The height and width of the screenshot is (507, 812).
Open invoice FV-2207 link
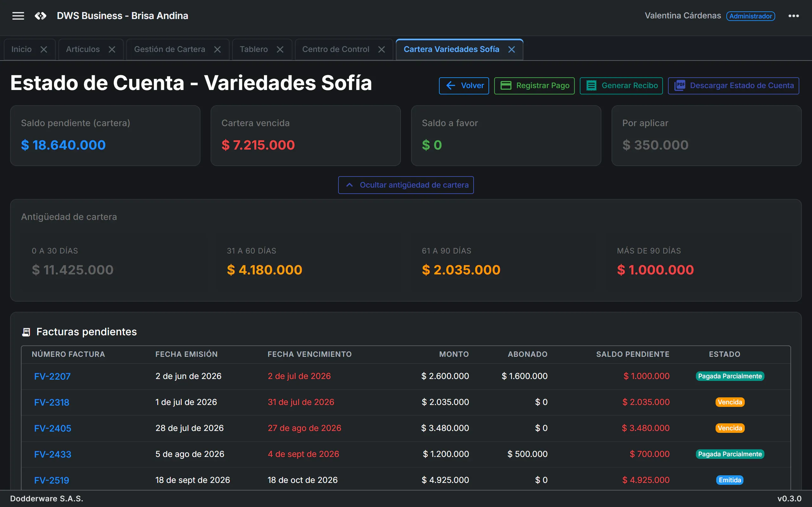pos(52,376)
